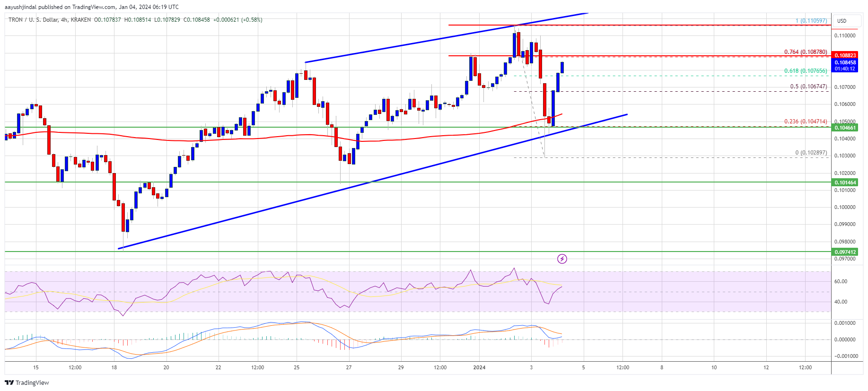
Task: Open the USD currency selector
Action: [842, 21]
